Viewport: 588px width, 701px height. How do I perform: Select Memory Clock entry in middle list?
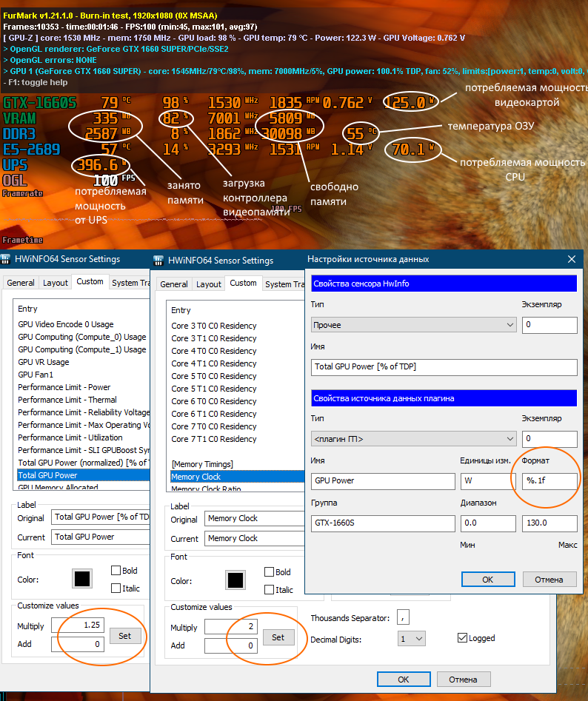[x=238, y=477]
